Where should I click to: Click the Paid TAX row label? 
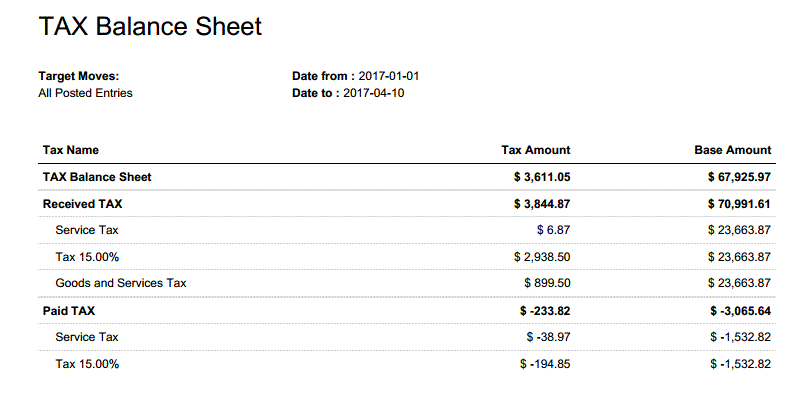[x=69, y=311]
